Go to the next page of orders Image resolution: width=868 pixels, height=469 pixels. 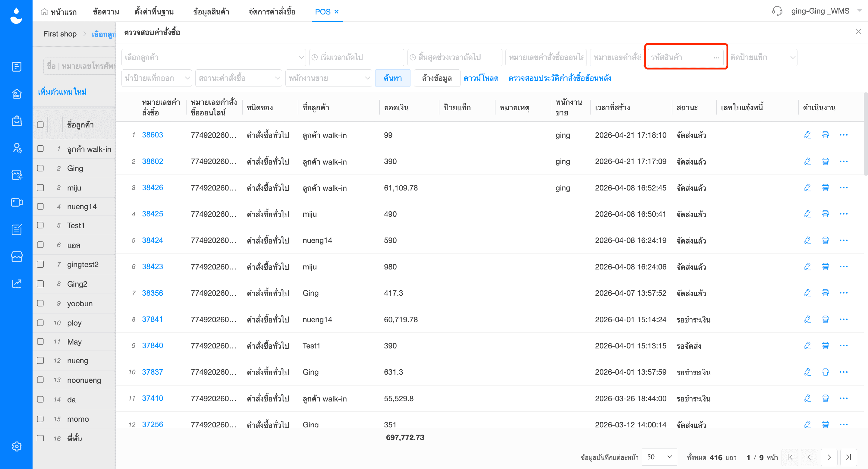click(829, 457)
